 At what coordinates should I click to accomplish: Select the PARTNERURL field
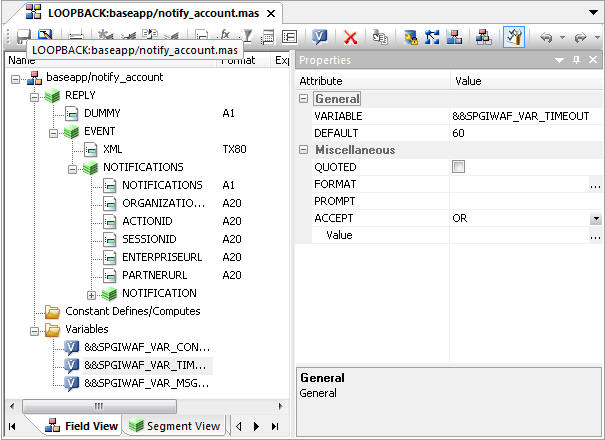(154, 275)
